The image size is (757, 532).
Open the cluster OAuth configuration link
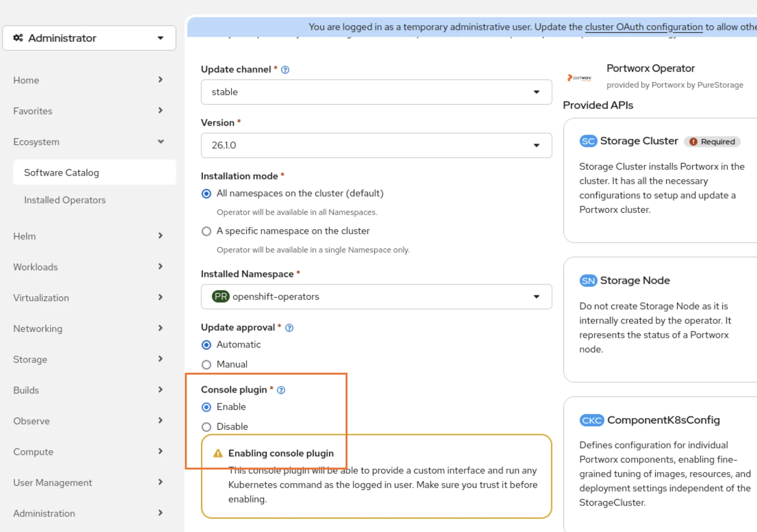tap(644, 27)
